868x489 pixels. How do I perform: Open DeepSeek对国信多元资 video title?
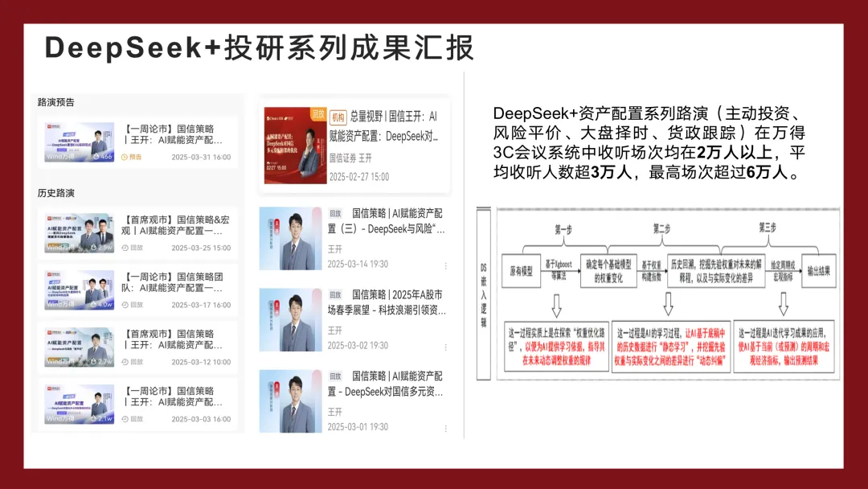(x=385, y=384)
